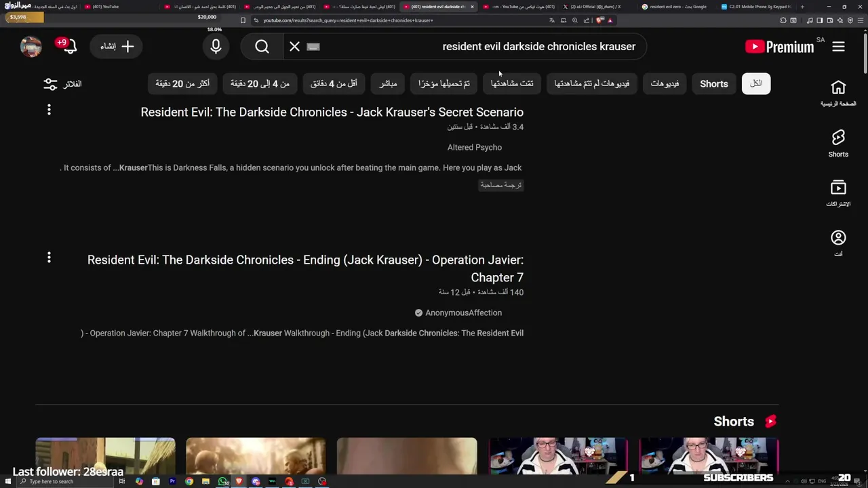This screenshot has height=488, width=868.
Task: Open Task View on the taskbar
Action: (x=122, y=481)
